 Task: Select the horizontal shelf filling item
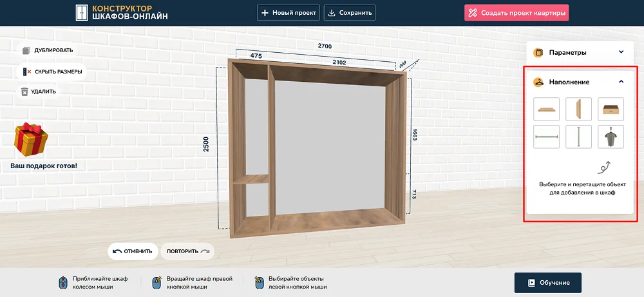[547, 110]
